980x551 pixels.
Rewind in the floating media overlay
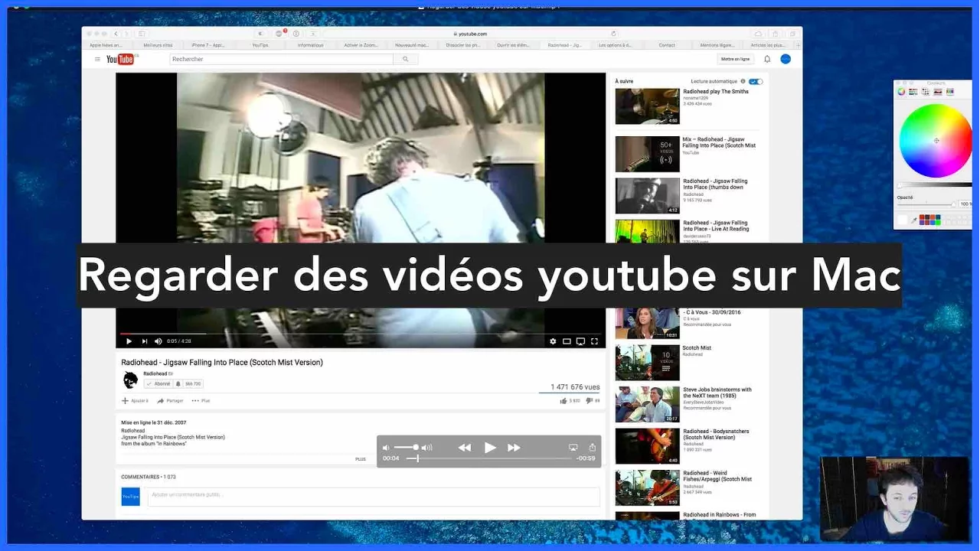click(465, 448)
